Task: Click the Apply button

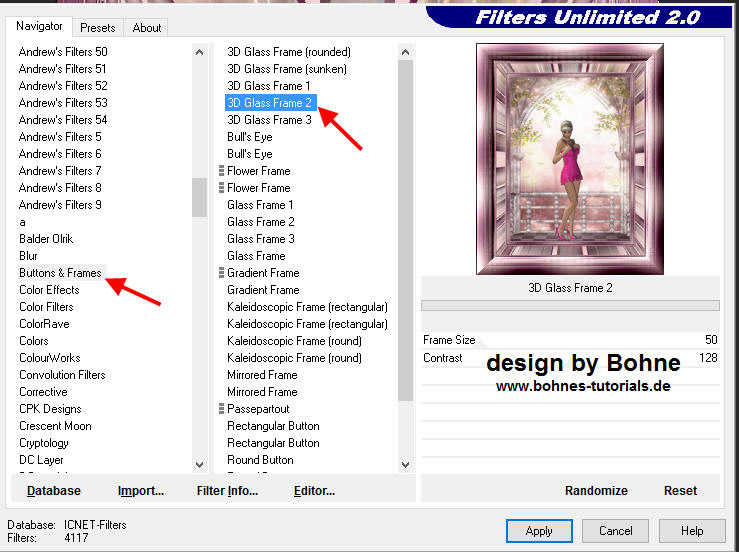Action: [x=539, y=531]
